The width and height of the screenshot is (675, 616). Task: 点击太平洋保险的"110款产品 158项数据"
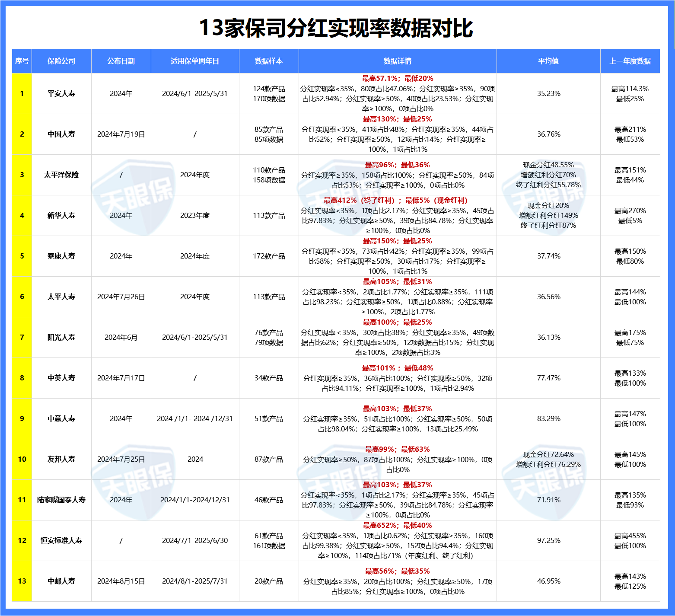(x=270, y=175)
